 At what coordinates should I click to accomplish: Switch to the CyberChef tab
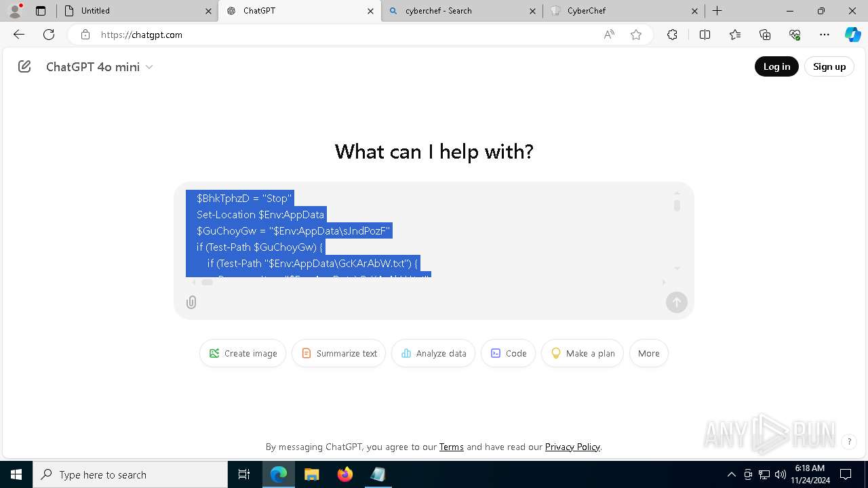(624, 11)
